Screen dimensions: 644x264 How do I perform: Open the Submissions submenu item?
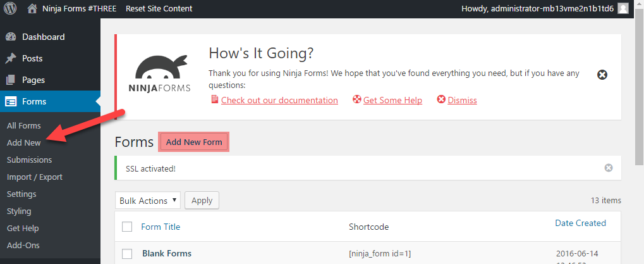[29, 160]
